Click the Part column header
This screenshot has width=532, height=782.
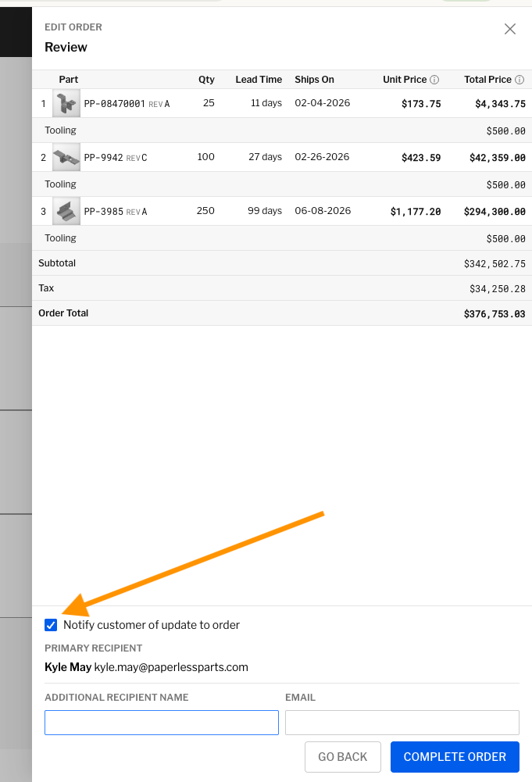[68, 80]
